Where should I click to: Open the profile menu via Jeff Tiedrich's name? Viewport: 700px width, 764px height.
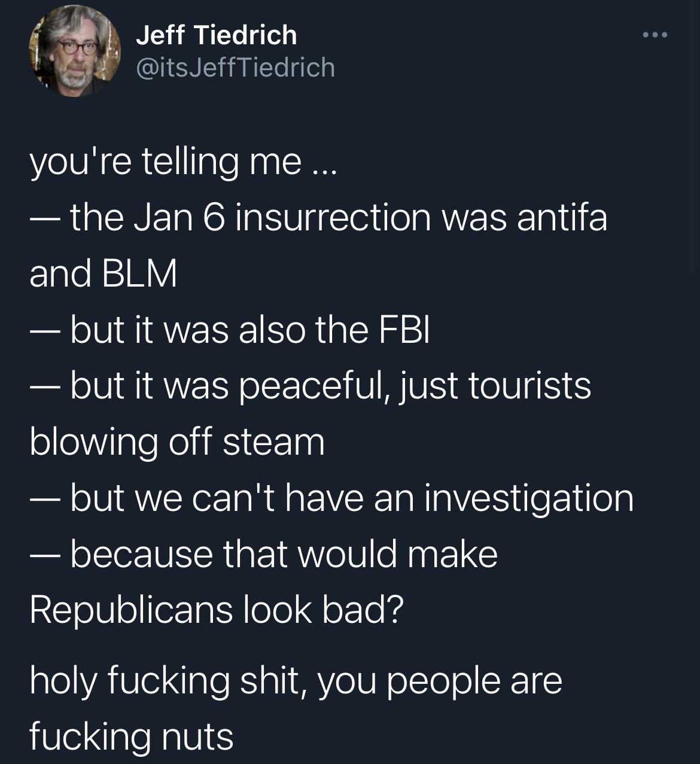pos(216,34)
